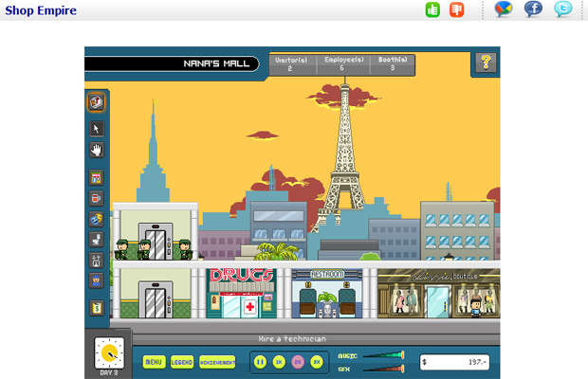
Task: Open the shop booths build menu
Action: (97, 178)
